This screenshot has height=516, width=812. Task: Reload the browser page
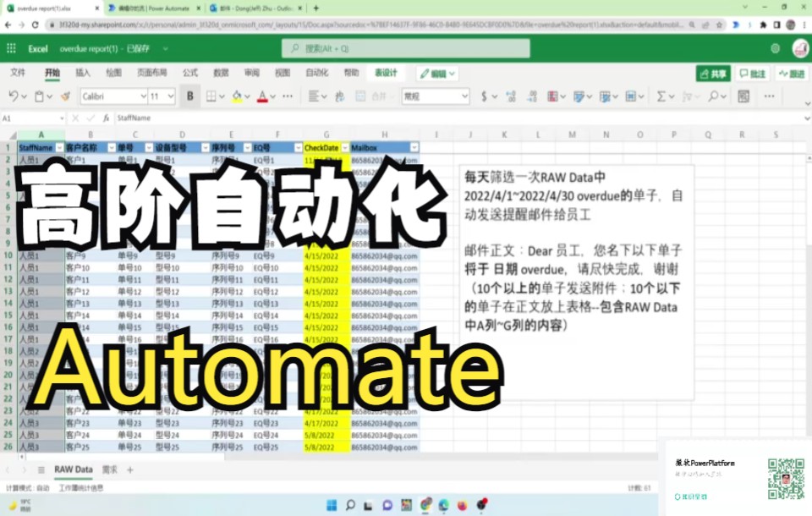[35, 25]
